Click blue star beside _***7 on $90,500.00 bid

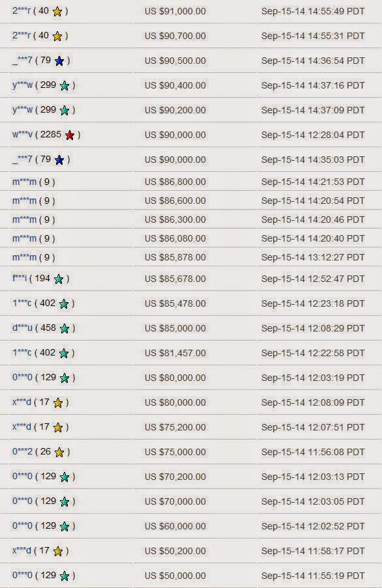(x=59, y=61)
